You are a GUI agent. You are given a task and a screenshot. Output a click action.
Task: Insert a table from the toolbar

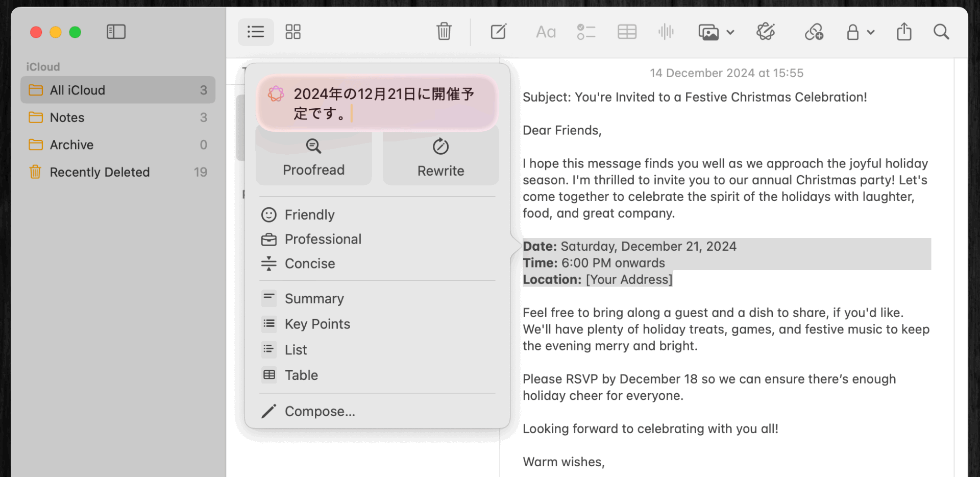coord(627,32)
